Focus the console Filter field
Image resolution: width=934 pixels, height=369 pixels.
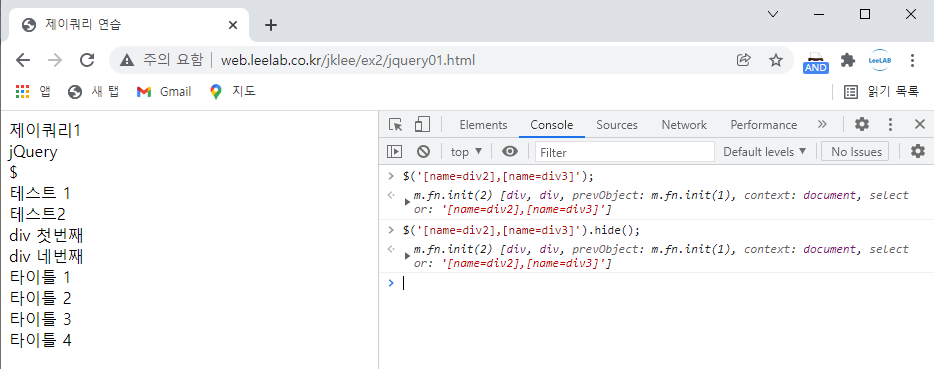coord(624,152)
